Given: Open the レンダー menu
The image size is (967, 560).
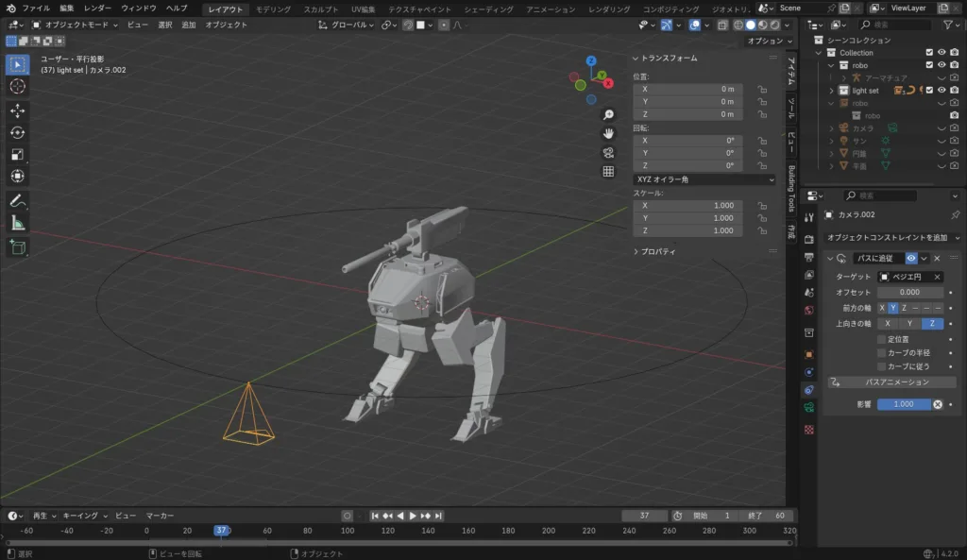Looking at the screenshot, I should 97,8.
